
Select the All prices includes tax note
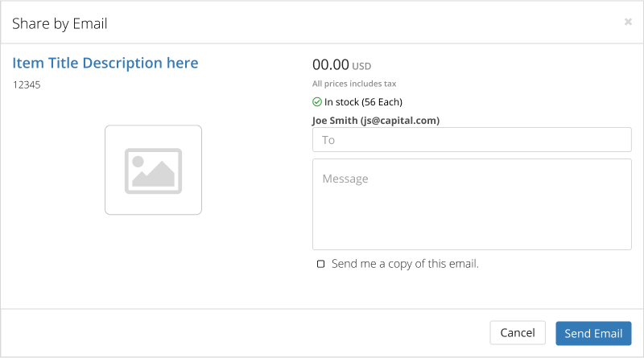click(x=354, y=84)
